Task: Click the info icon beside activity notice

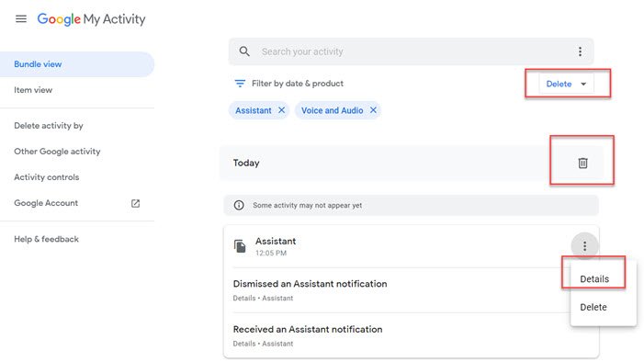Action: point(239,205)
